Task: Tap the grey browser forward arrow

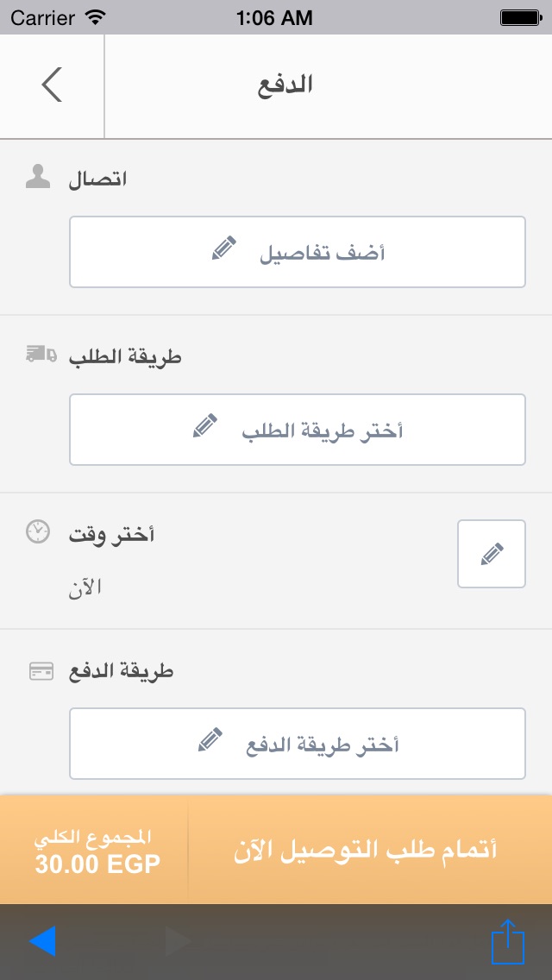Action: 179,941
